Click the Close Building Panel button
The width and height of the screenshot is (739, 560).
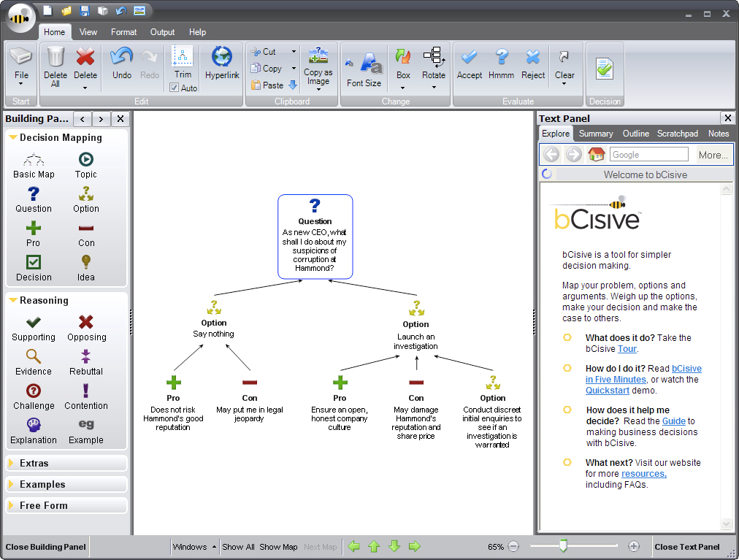point(46,547)
